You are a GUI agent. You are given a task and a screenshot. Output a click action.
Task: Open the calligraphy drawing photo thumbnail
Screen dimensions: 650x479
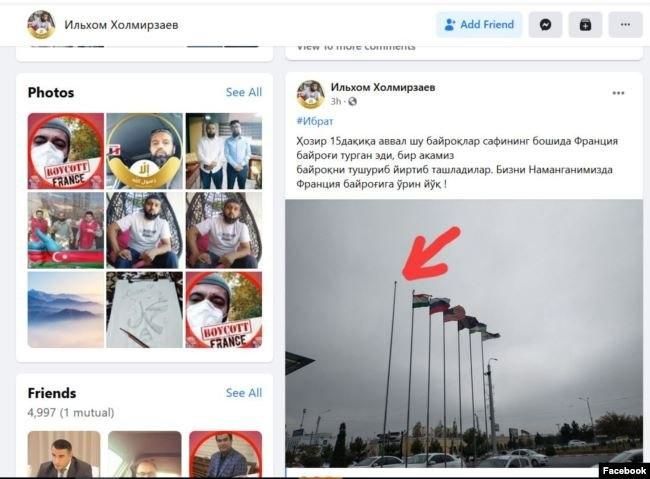(x=144, y=310)
